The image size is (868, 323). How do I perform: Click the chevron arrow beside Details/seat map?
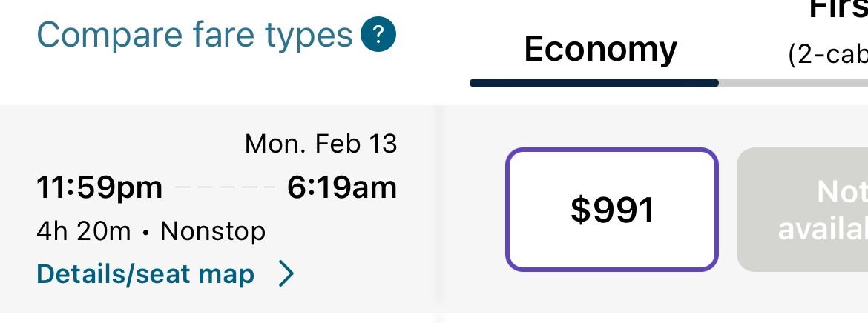click(286, 275)
